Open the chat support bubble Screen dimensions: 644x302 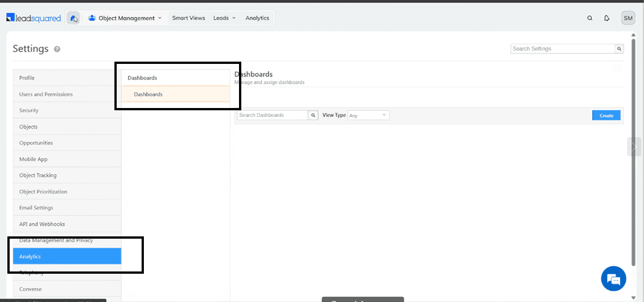613,279
